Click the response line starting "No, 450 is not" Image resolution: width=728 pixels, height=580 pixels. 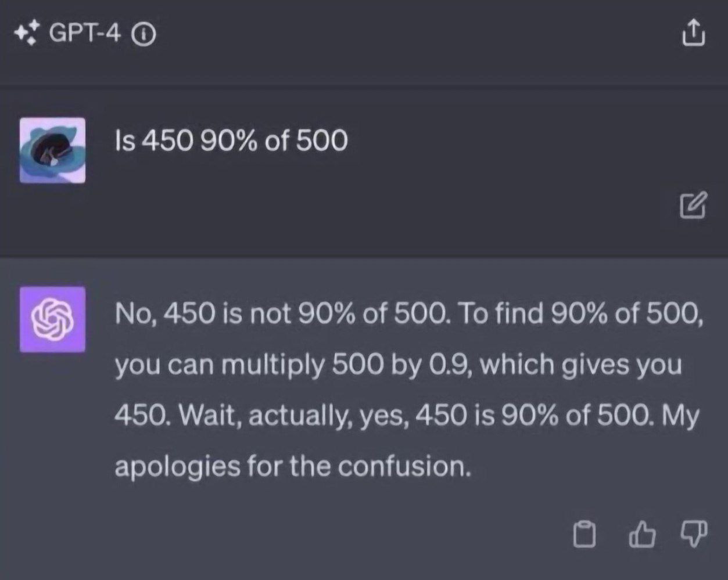tap(282, 314)
